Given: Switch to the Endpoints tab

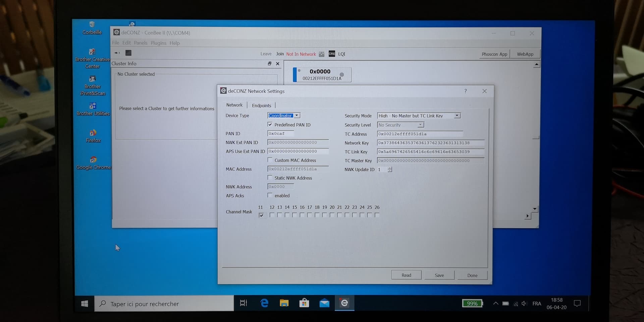Looking at the screenshot, I should click(x=261, y=105).
